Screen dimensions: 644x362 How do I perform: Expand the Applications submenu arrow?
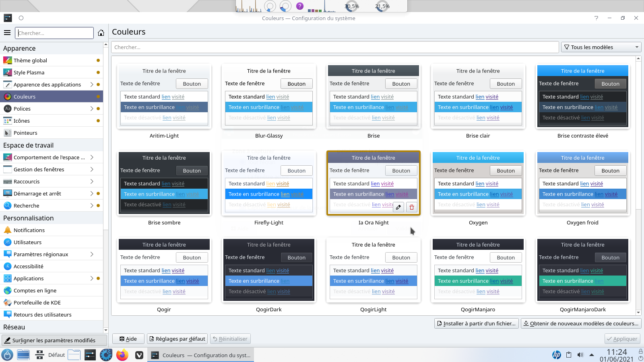(x=92, y=278)
